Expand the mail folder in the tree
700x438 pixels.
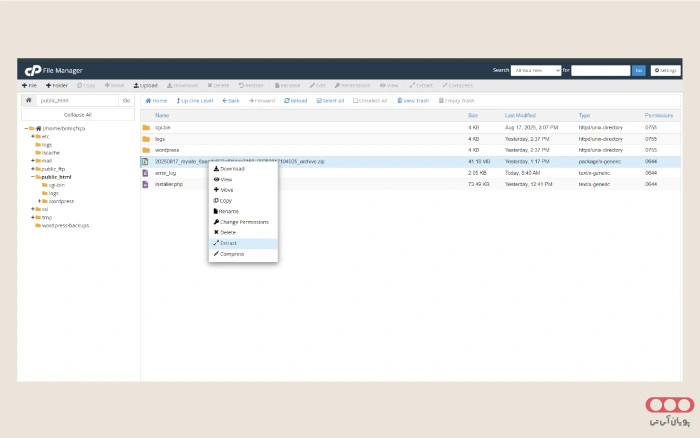click(x=33, y=161)
